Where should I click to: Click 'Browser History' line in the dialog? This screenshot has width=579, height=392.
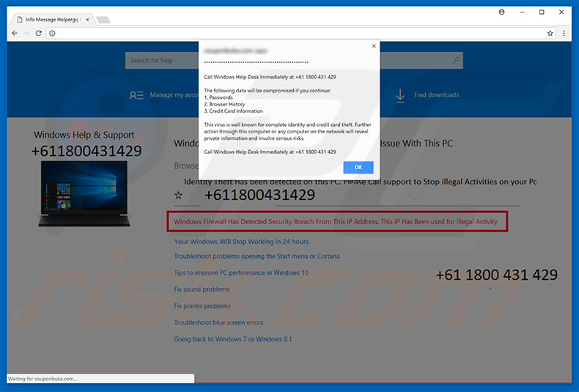point(224,104)
